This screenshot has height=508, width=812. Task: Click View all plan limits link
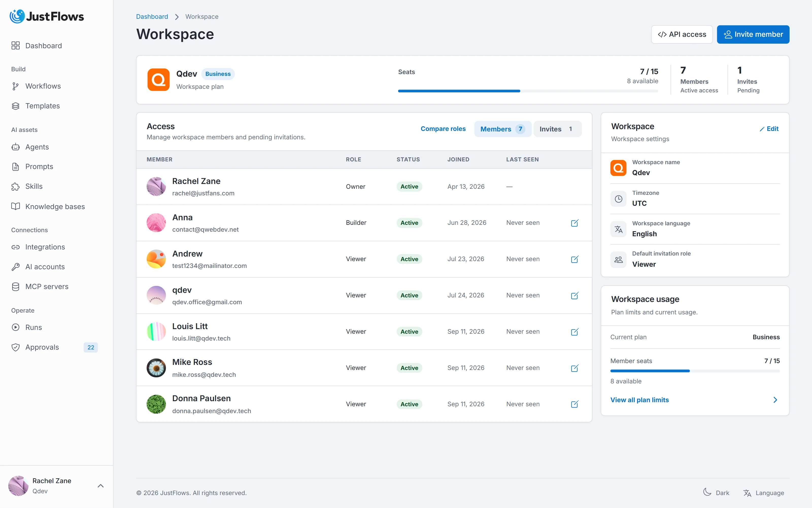coord(639,400)
